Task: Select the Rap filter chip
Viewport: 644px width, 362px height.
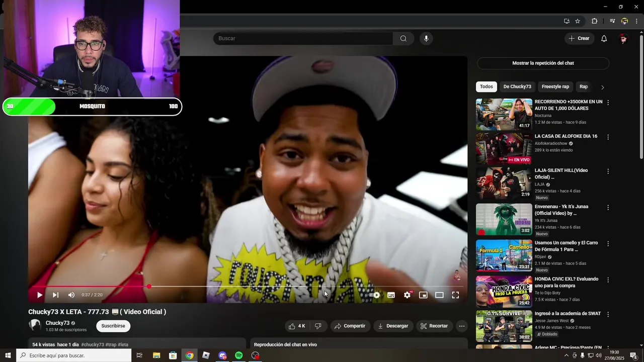Action: tap(584, 87)
